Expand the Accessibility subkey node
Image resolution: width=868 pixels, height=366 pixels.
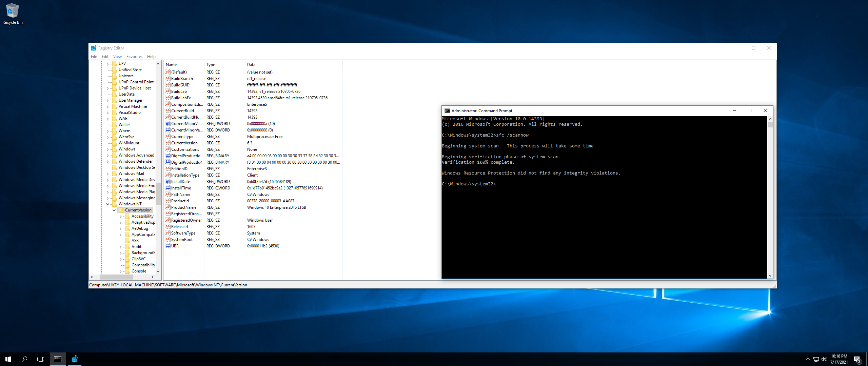pyautogui.click(x=121, y=217)
